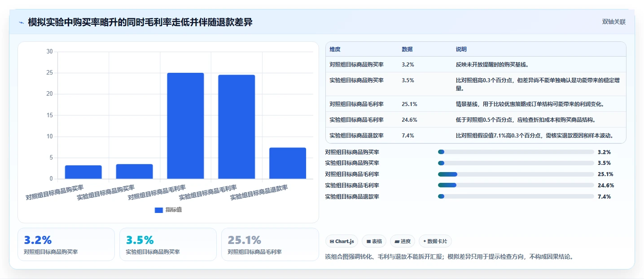Click progress bar for 对照组目标商品购买率
Viewport: 644px width, 279px height.
point(516,152)
